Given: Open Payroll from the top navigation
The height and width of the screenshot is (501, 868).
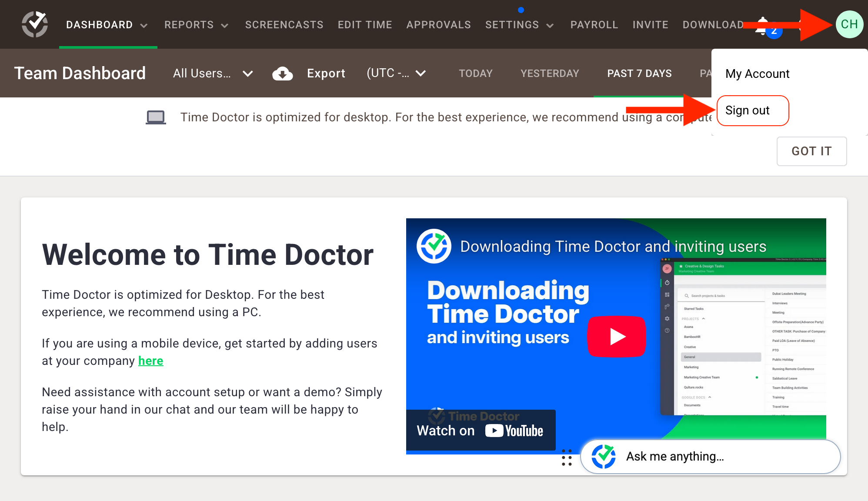Looking at the screenshot, I should pos(594,25).
